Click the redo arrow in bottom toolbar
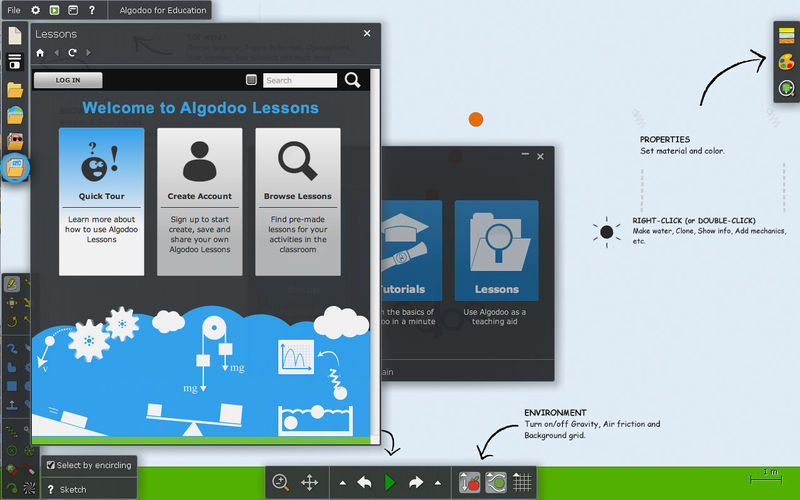The height and width of the screenshot is (500, 800). pos(416,482)
